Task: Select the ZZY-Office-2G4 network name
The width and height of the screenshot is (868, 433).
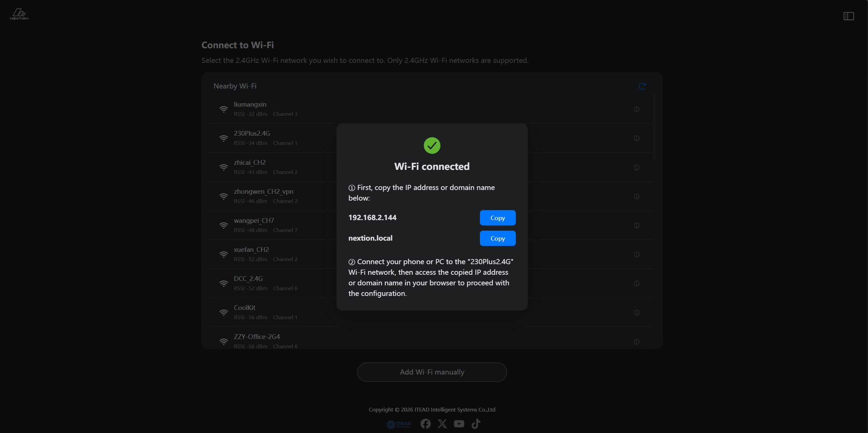Action: tap(257, 337)
